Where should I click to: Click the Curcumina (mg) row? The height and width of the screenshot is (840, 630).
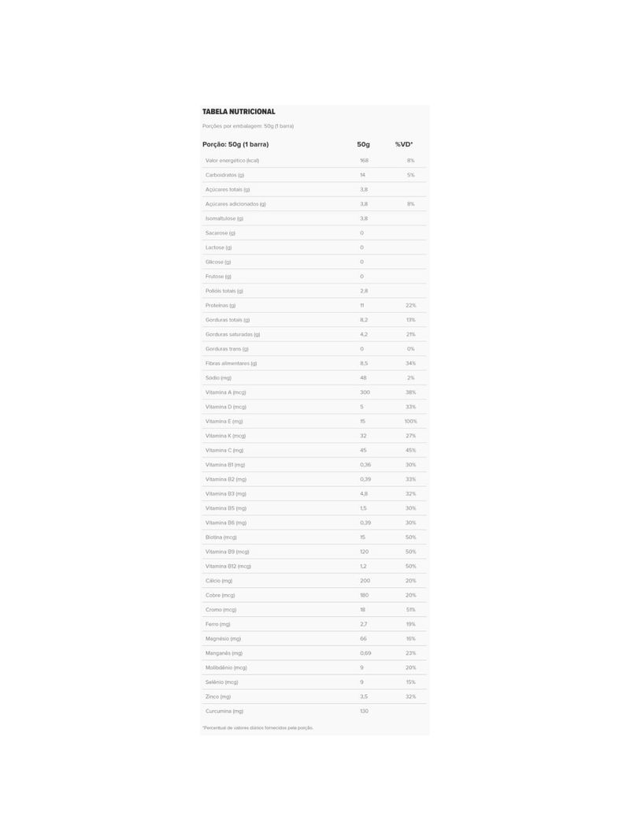[x=314, y=710]
